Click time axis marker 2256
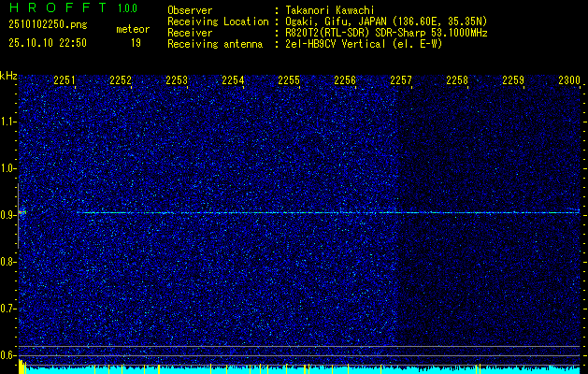 click(x=345, y=80)
